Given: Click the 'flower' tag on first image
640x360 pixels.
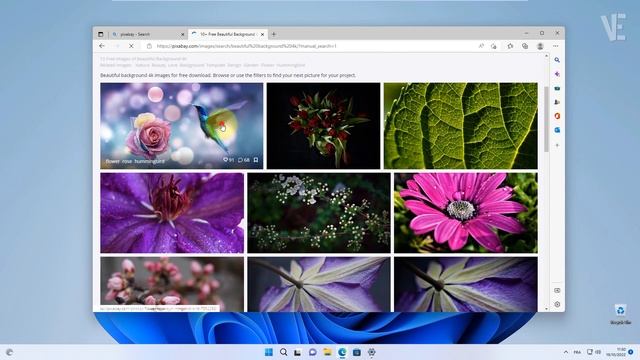Looking at the screenshot, I should 113,161.
